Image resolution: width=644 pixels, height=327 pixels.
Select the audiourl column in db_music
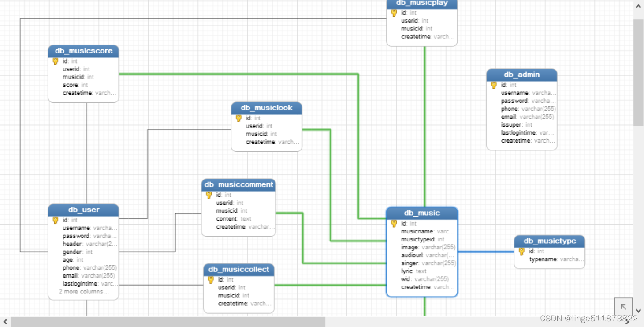click(428, 256)
